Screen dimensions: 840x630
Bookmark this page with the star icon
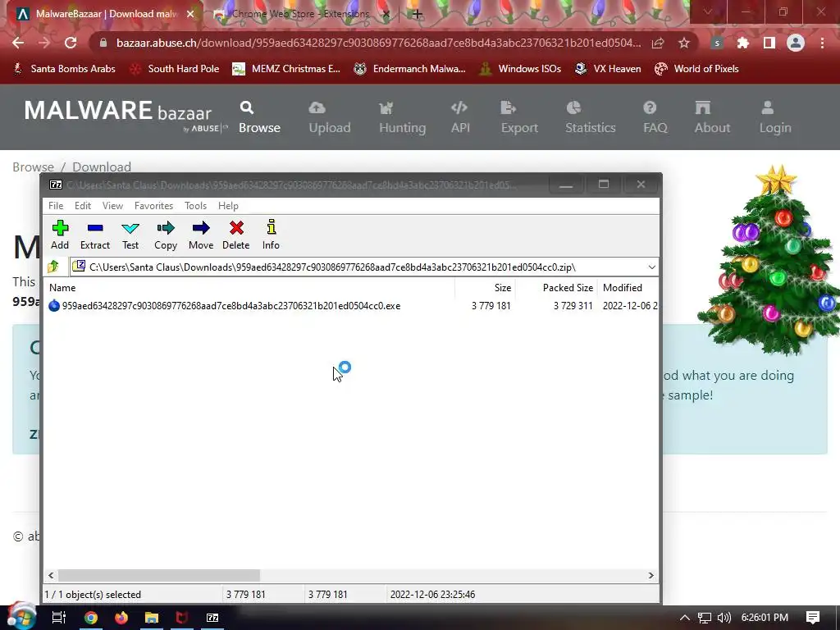click(684, 43)
